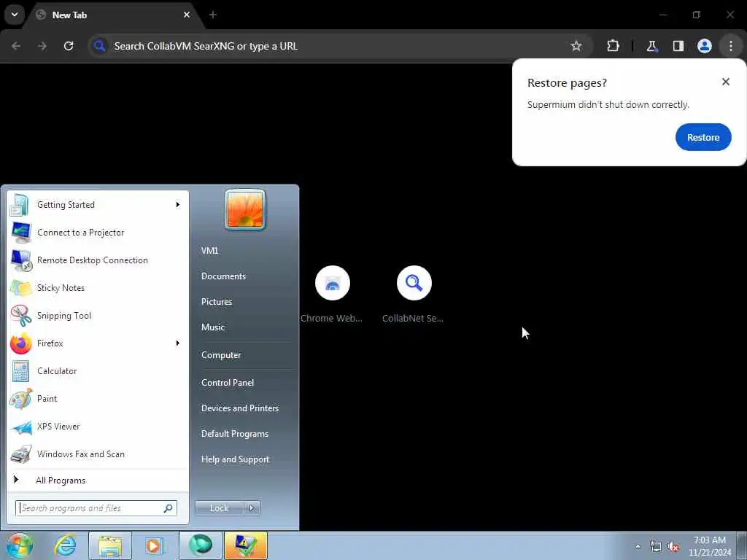This screenshot has width=747, height=560.
Task: Launch Remote Desktop Connection
Action: pyautogui.click(x=98, y=260)
